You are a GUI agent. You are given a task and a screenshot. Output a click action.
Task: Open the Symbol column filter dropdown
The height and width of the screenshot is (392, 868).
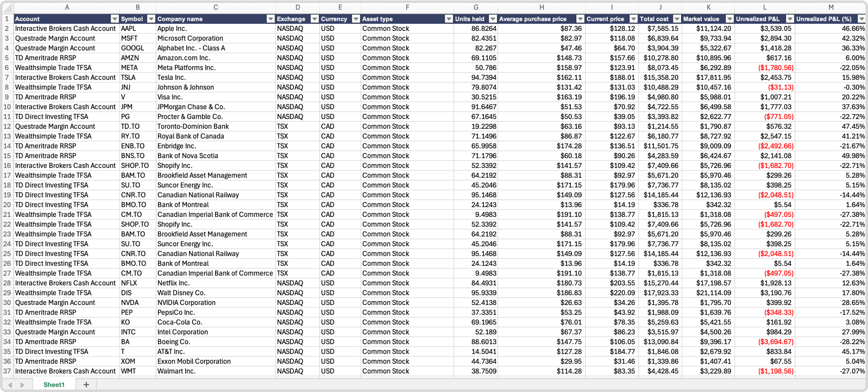(151, 19)
